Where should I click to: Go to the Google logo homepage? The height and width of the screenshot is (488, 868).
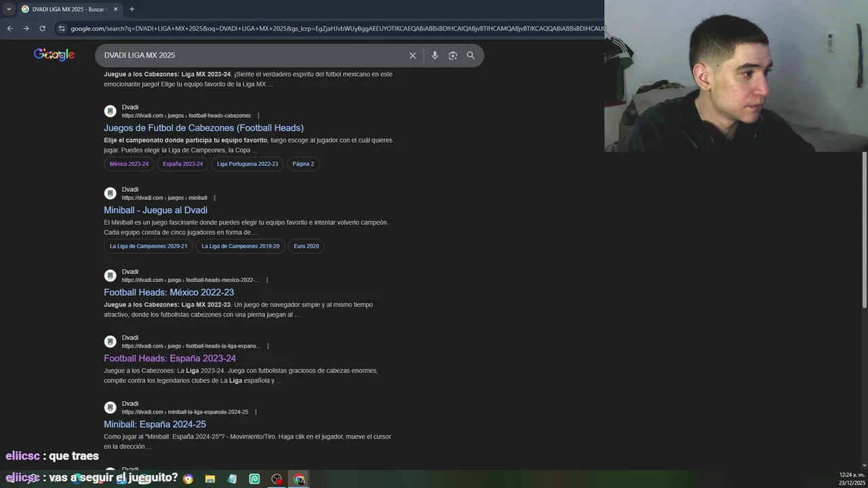pos(54,55)
